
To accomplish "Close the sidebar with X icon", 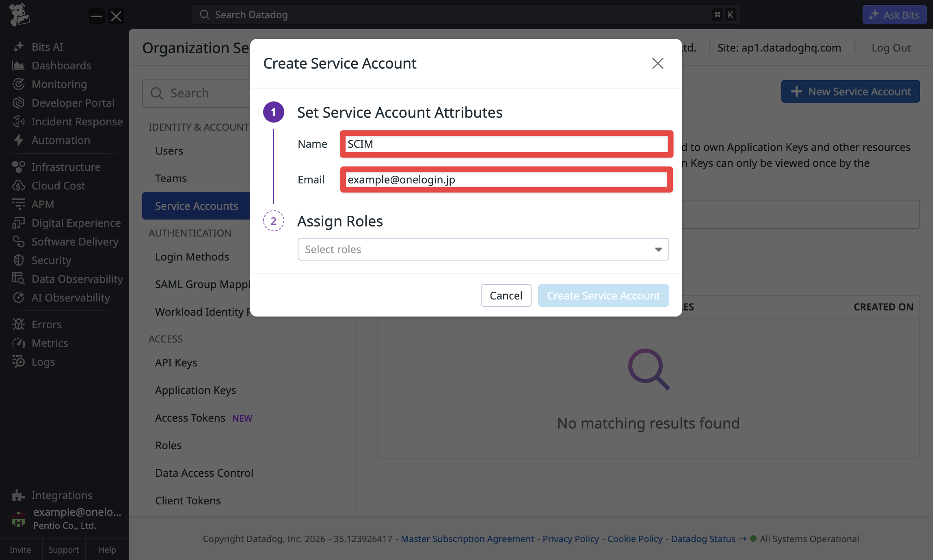I will (116, 16).
